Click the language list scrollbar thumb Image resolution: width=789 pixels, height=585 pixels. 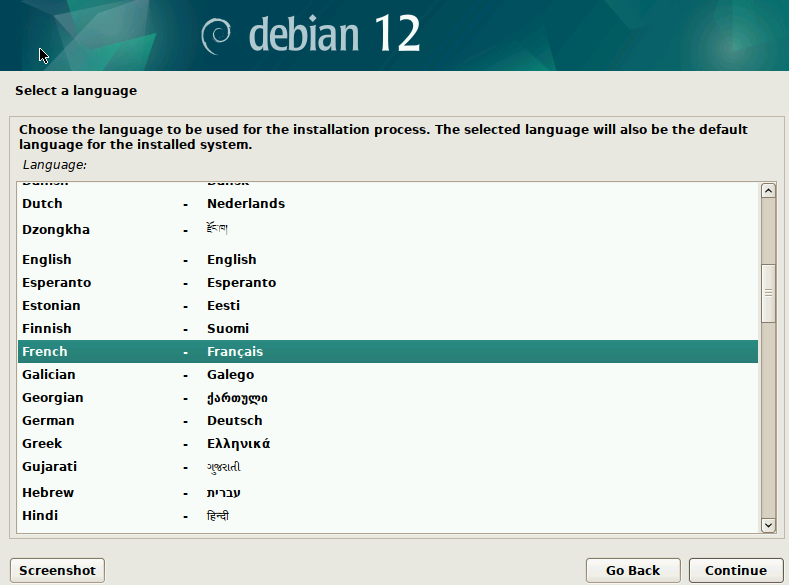768,293
